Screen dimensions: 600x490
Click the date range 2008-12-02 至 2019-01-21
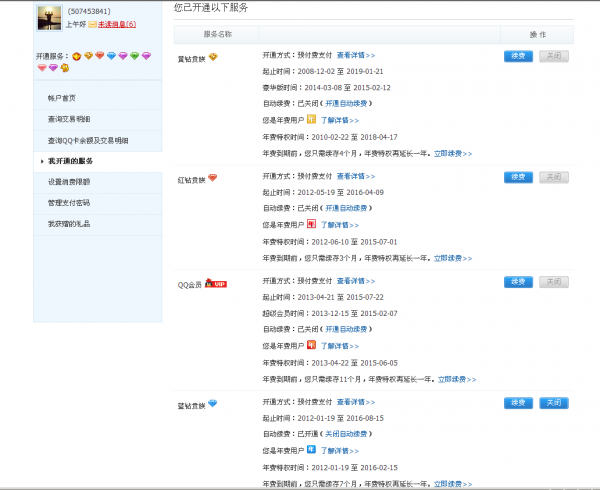[x=341, y=72]
